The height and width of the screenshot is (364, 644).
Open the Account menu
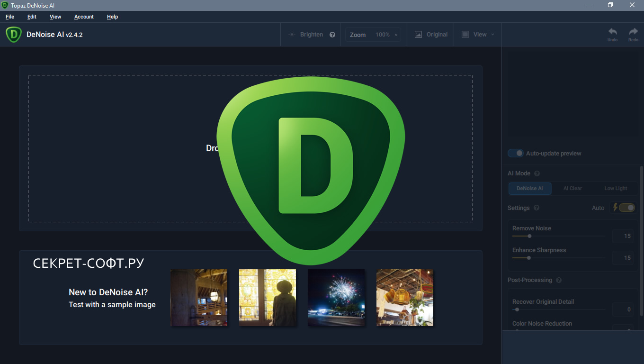84,17
